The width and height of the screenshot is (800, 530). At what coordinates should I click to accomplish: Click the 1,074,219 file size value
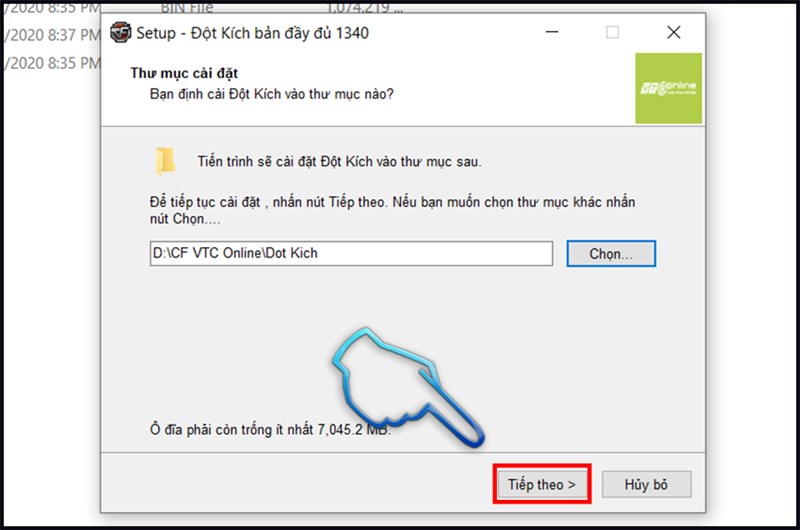(364, 7)
